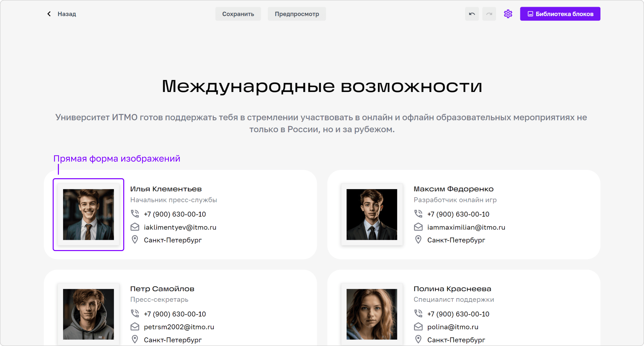Click Илья Клементьев's phone number text
This screenshot has height=346, width=644.
pyautogui.click(x=175, y=214)
